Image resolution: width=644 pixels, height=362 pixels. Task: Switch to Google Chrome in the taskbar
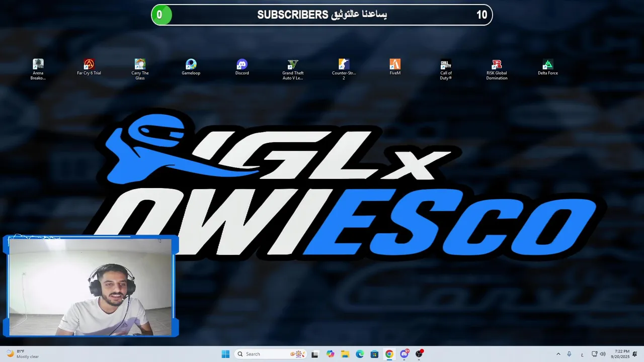coord(389,354)
